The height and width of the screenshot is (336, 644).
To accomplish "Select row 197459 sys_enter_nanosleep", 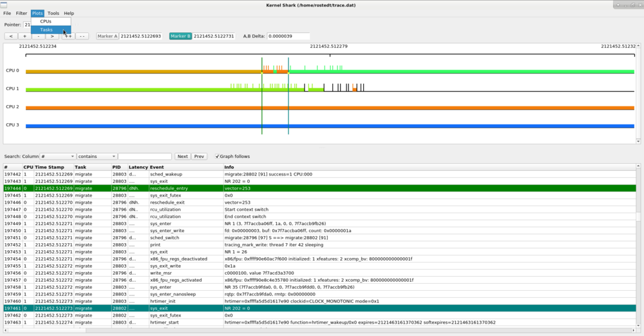I will click(x=319, y=294).
